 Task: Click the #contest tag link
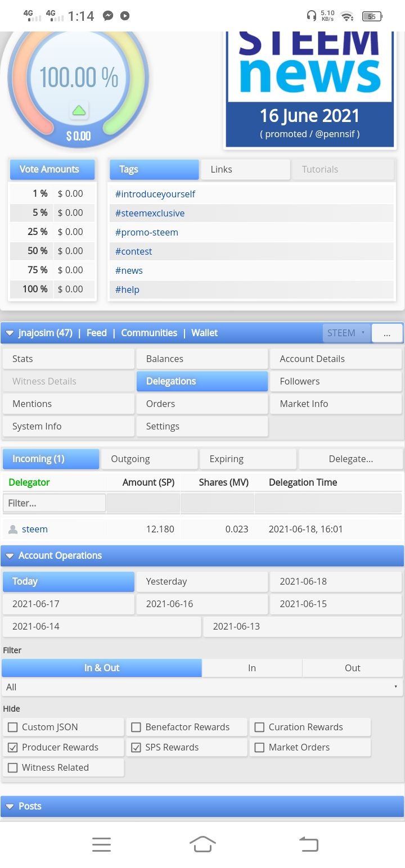(134, 251)
